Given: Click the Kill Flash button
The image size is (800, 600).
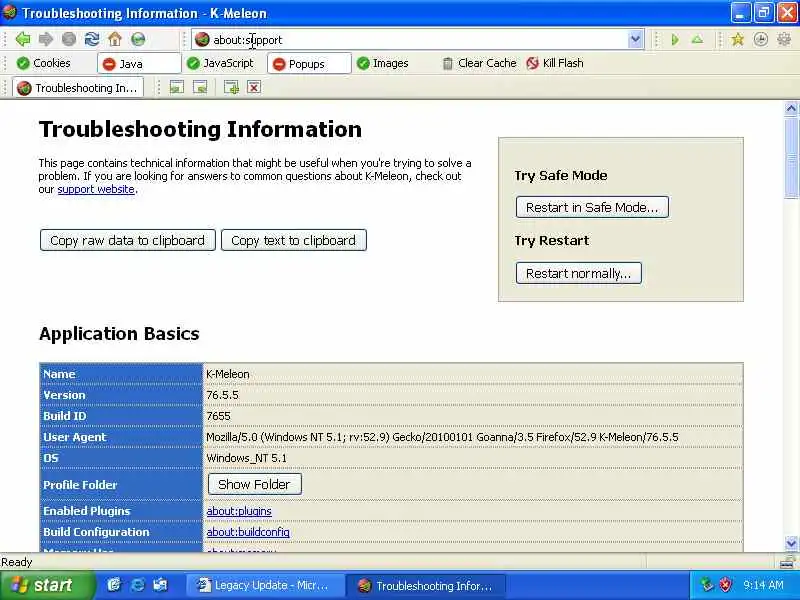Looking at the screenshot, I should (555, 63).
